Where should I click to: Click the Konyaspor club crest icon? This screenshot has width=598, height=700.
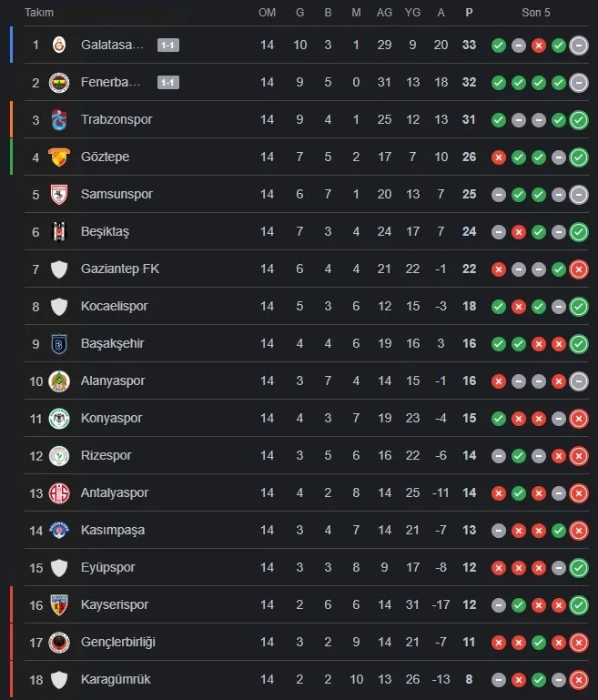pyautogui.click(x=59, y=418)
